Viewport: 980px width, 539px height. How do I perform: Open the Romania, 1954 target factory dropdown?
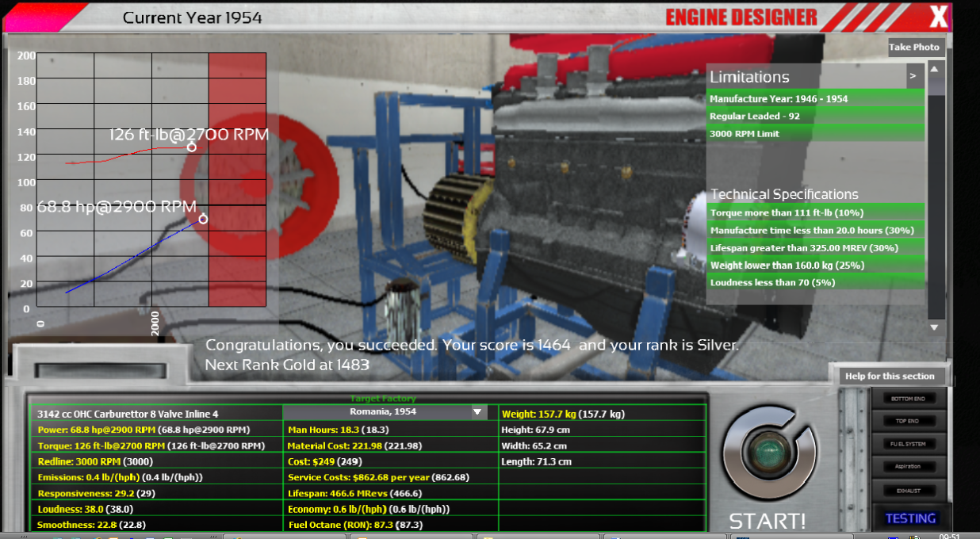[477, 412]
